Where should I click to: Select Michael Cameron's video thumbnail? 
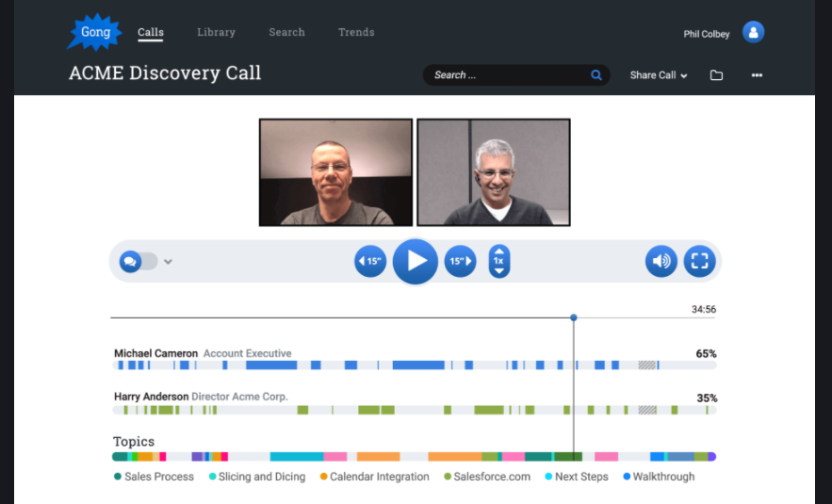335,172
